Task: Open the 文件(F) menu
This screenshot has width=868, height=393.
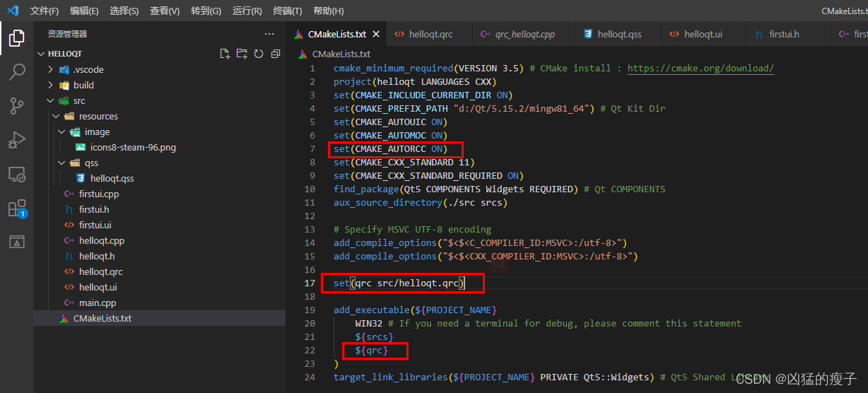Action: [x=45, y=11]
